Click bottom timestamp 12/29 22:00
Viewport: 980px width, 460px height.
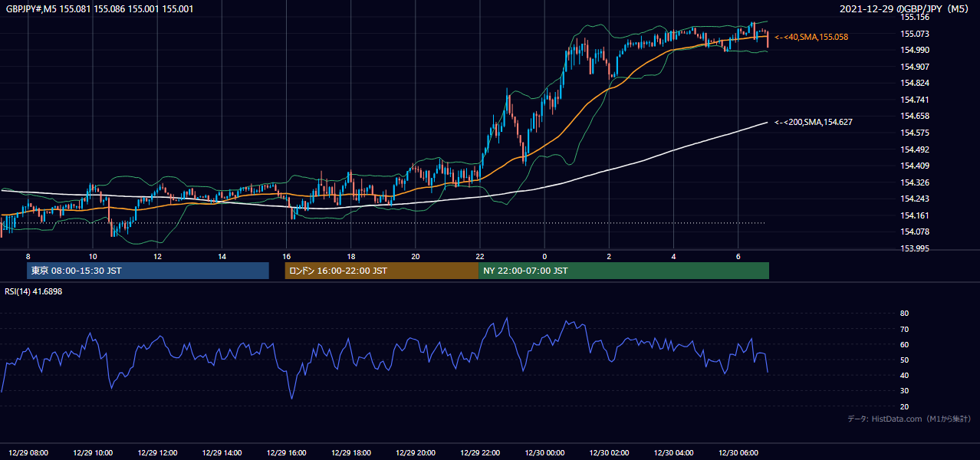pyautogui.click(x=480, y=453)
